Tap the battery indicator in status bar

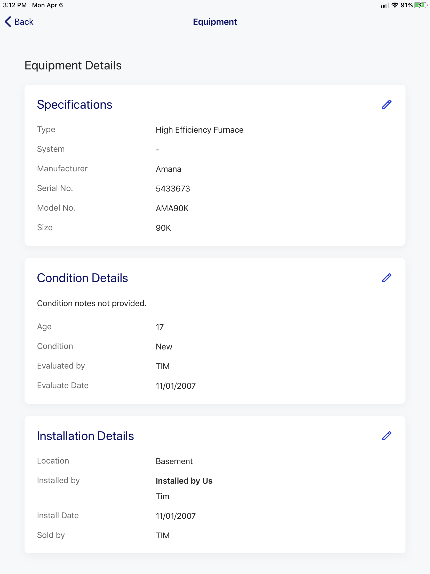point(421,5)
